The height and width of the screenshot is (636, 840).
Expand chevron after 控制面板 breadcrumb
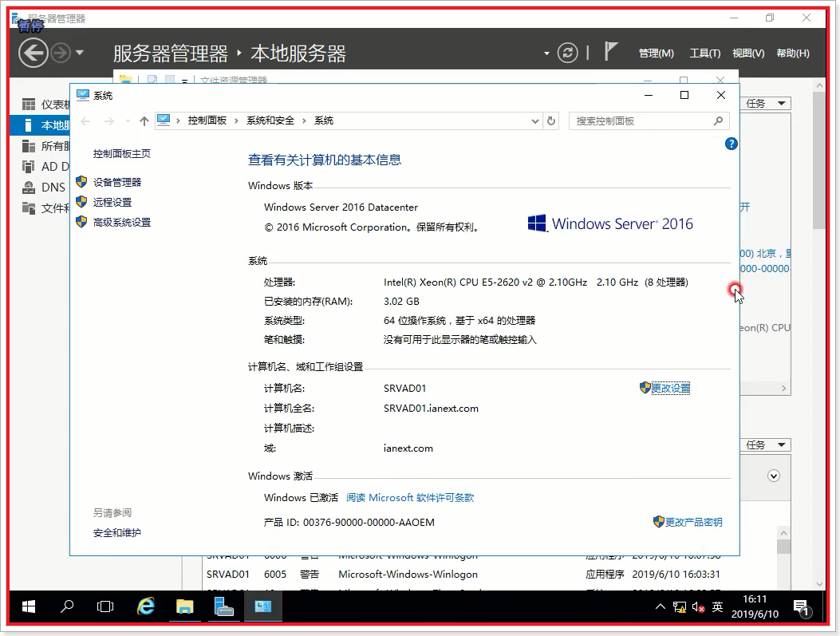236,121
